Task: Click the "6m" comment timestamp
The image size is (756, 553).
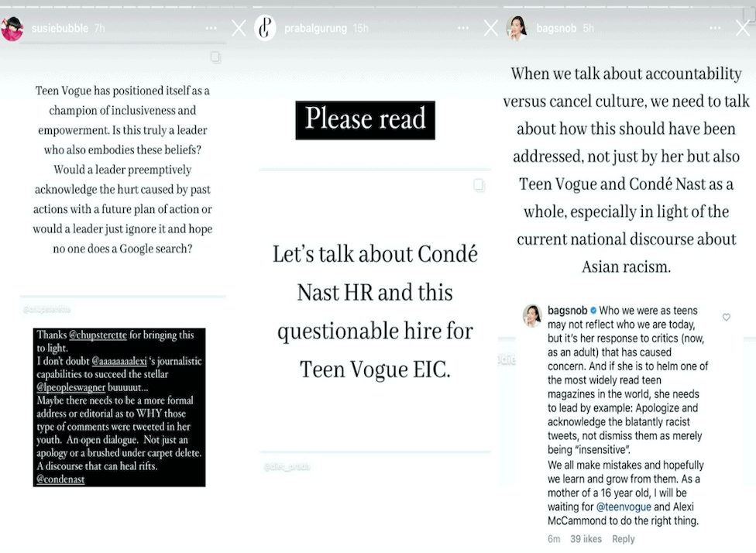Action: point(554,539)
